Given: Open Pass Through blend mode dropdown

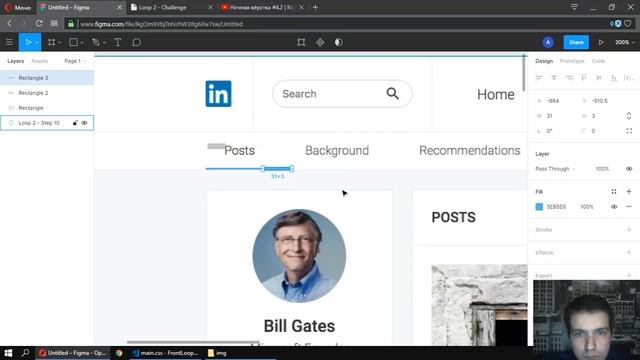Looking at the screenshot, I should (556, 169).
